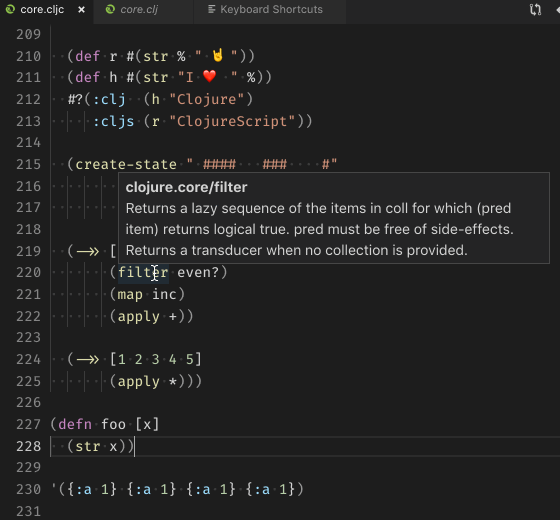The width and height of the screenshot is (560, 520).
Task: Click the Keyboard Shortcuts tab list icon
Action: (x=211, y=9)
